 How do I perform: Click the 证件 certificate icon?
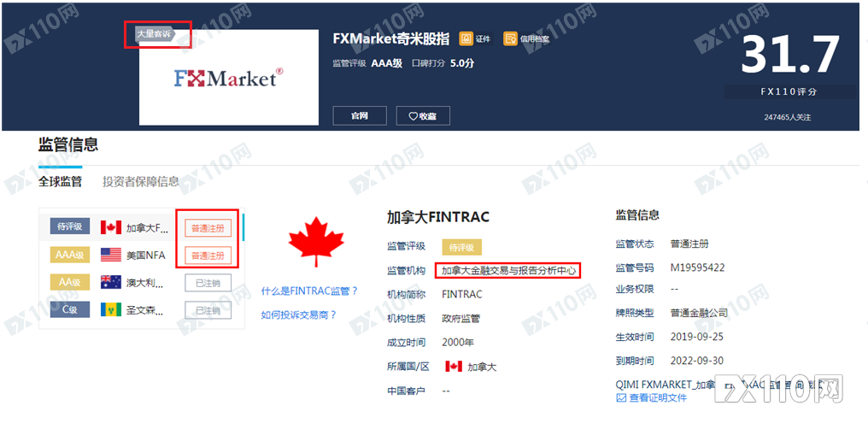[466, 38]
